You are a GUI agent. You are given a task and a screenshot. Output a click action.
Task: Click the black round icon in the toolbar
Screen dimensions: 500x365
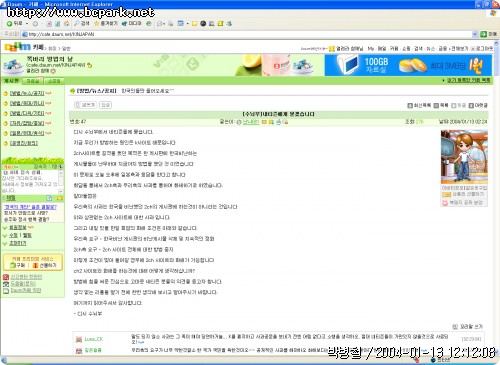click(203, 24)
